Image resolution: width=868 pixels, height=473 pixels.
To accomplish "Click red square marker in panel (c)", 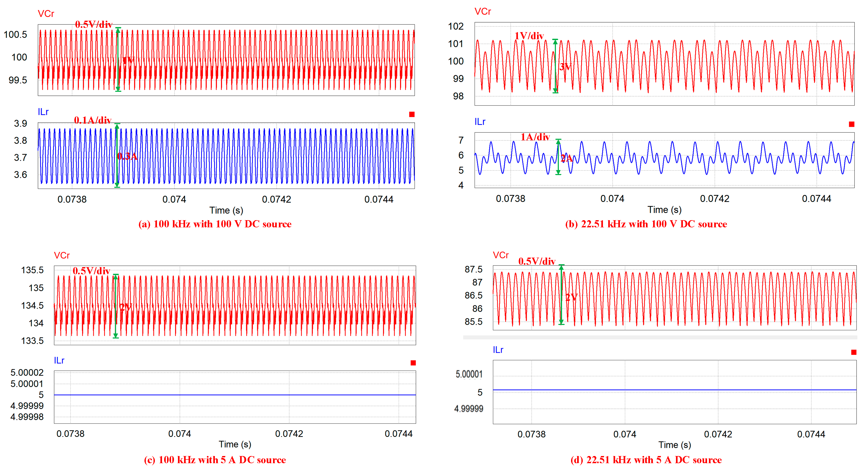I will point(413,363).
